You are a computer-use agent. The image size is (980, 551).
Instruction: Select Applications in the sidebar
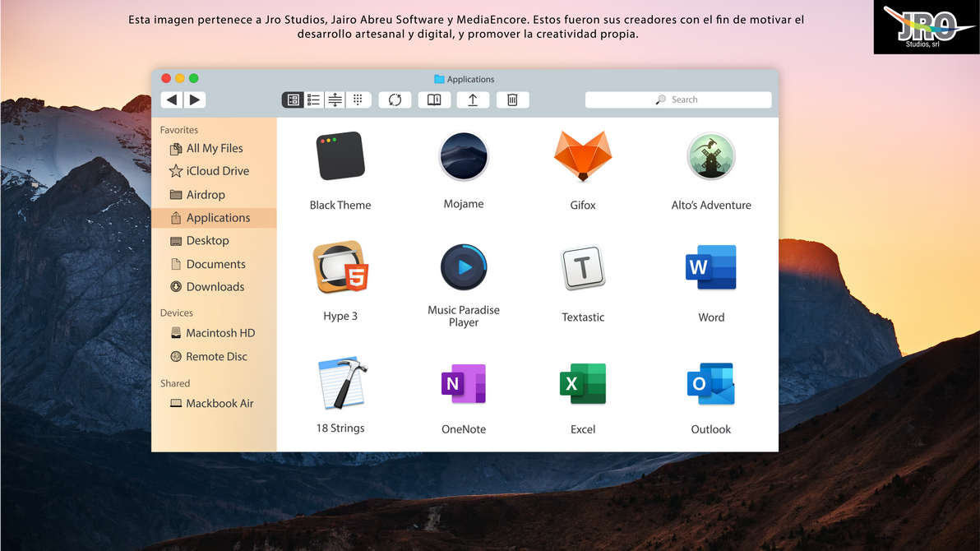[x=214, y=218]
